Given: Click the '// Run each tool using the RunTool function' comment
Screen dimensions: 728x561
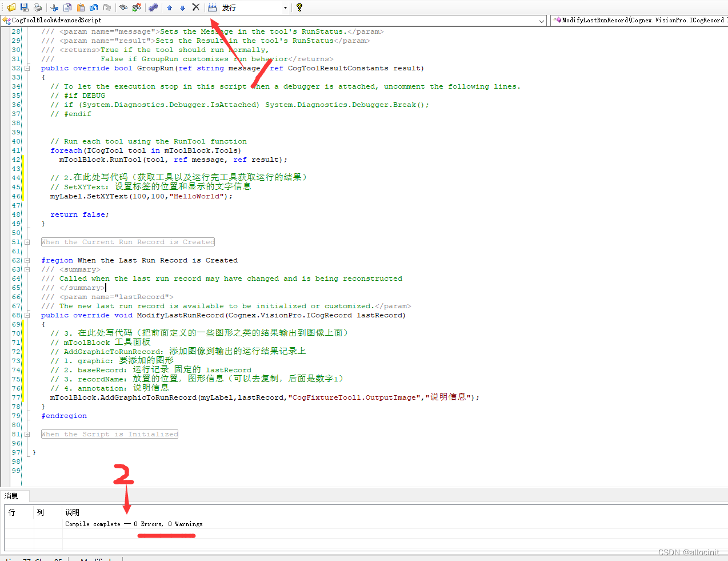Looking at the screenshot, I should pos(149,141).
